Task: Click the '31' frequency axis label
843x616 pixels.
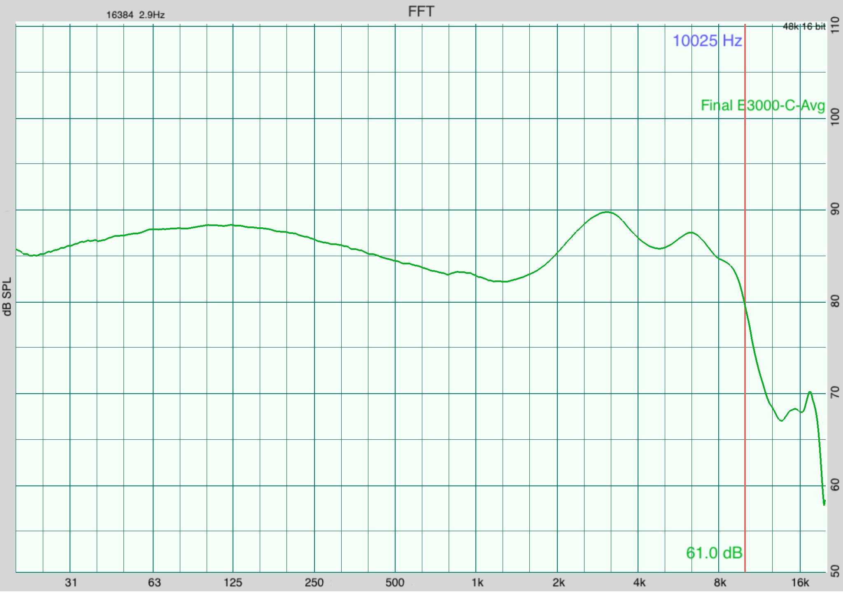Action: pyautogui.click(x=71, y=583)
